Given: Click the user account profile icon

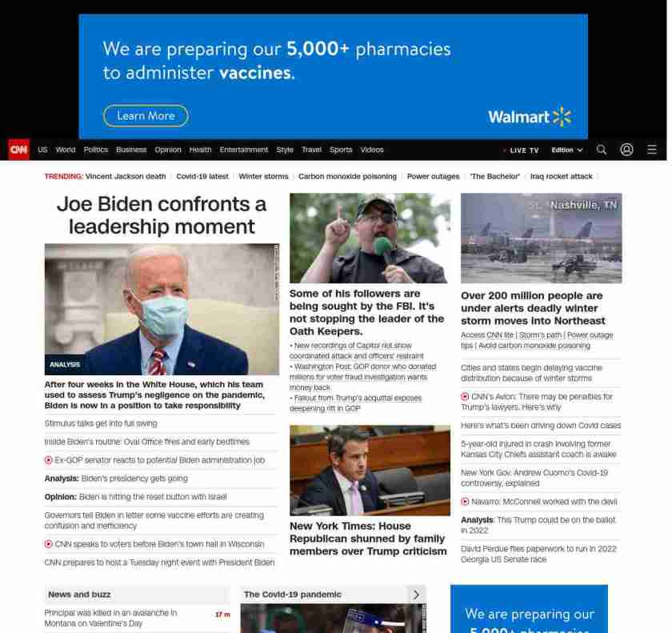Looking at the screenshot, I should [626, 150].
